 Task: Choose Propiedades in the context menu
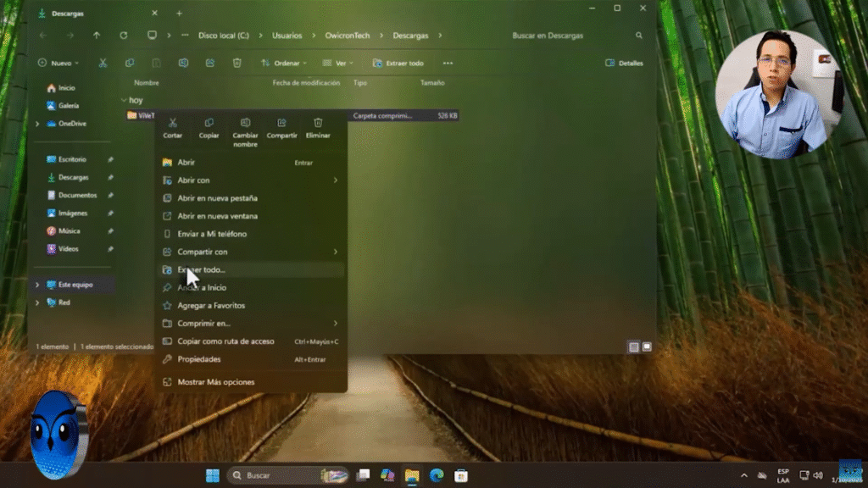tap(199, 359)
